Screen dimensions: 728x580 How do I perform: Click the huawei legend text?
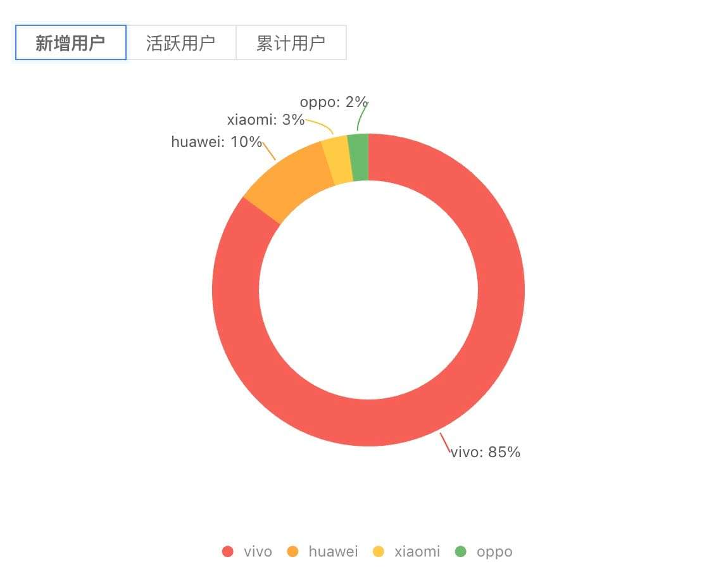point(333,552)
